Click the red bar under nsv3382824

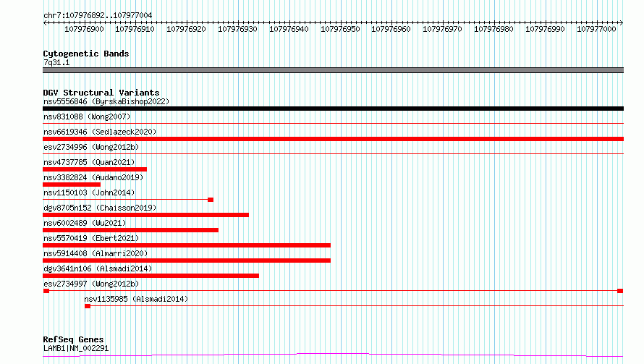72,185
